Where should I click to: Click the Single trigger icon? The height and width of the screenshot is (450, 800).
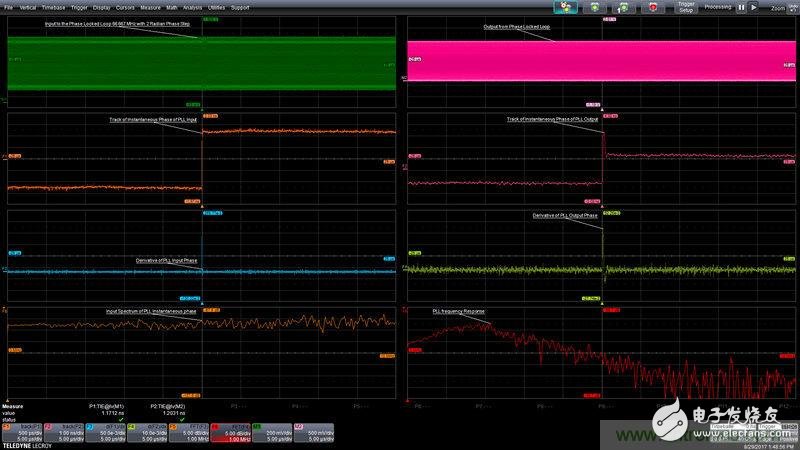623,7
